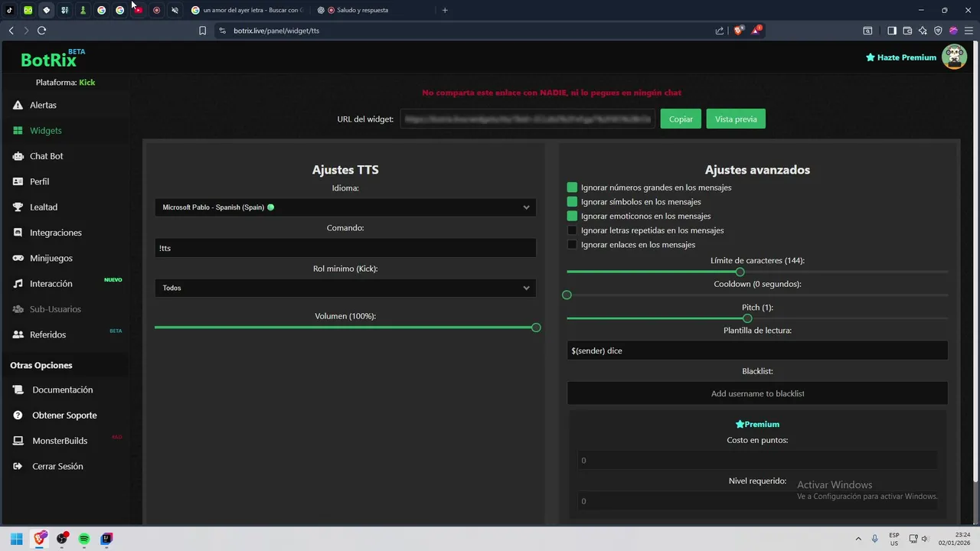
Task: Click the BotRix logo
Action: [x=51, y=59]
